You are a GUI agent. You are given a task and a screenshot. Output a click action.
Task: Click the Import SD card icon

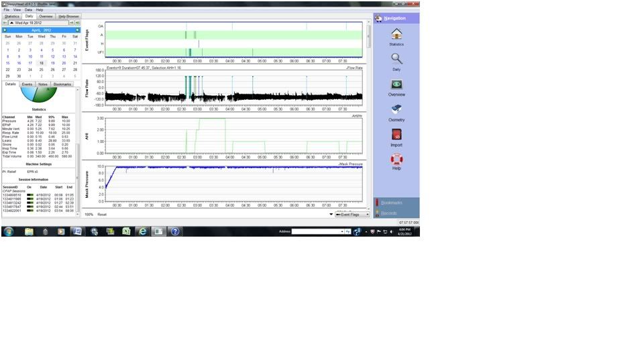tap(396, 135)
